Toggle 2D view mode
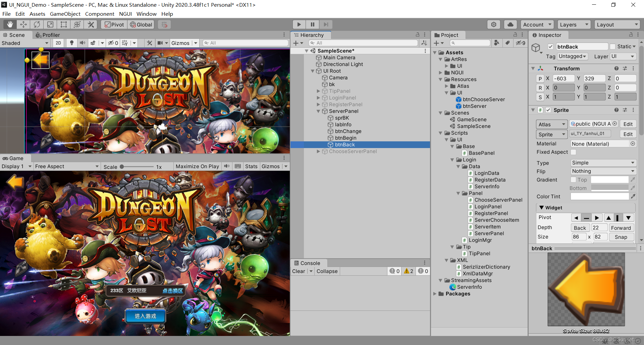 pyautogui.click(x=58, y=43)
